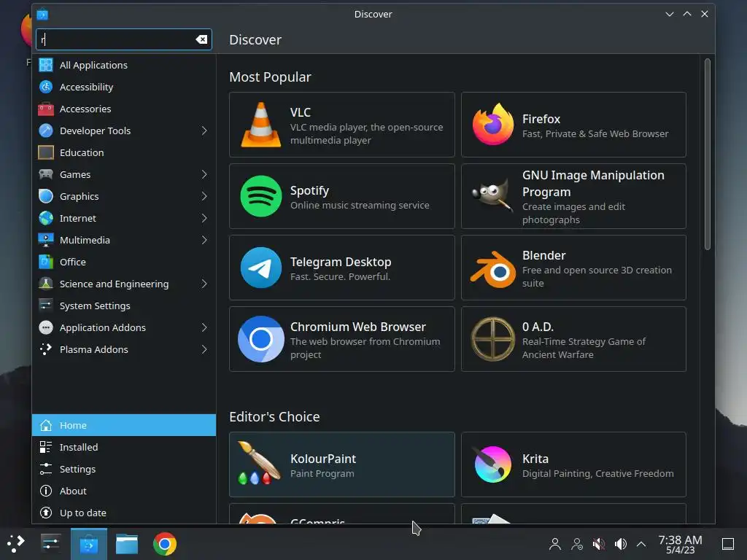Click the Application Addons icon

coord(46,327)
